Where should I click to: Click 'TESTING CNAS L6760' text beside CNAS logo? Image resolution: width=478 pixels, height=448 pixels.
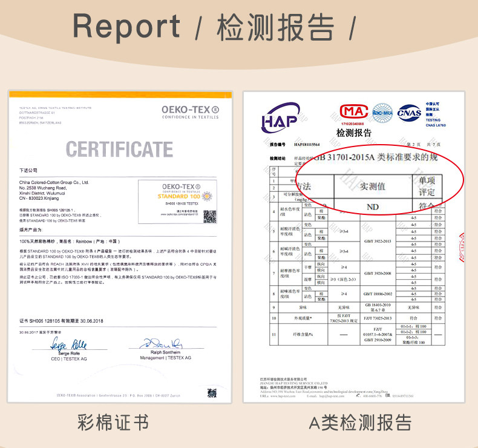[x=436, y=123]
